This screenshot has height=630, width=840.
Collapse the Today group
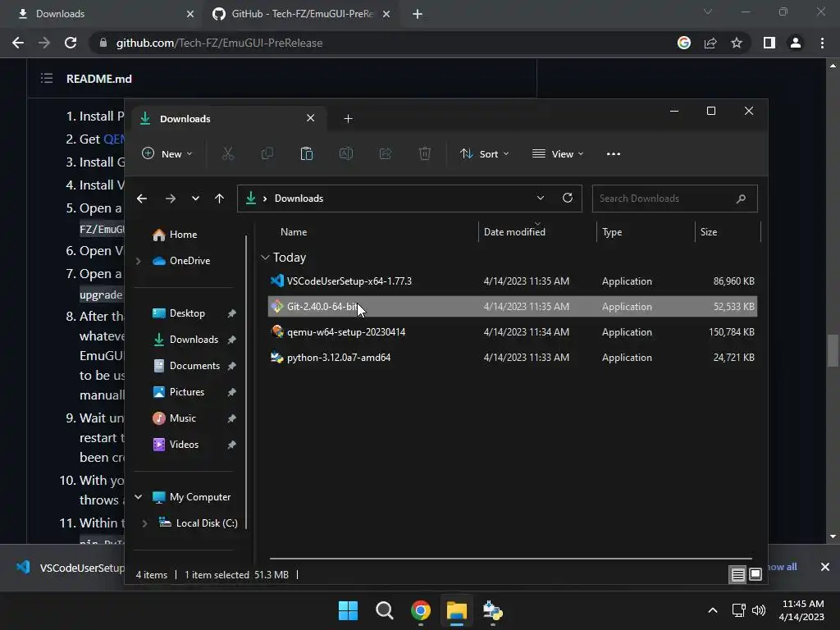click(x=265, y=258)
